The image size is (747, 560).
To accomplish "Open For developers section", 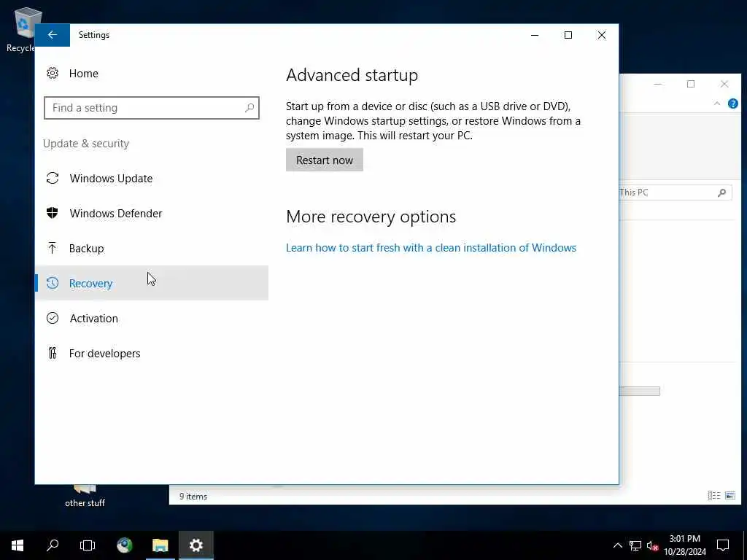I will coord(152,353).
